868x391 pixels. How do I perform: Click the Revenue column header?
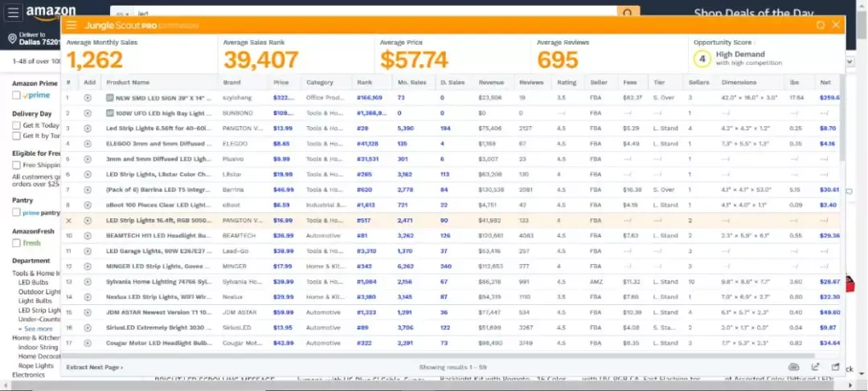tap(491, 82)
